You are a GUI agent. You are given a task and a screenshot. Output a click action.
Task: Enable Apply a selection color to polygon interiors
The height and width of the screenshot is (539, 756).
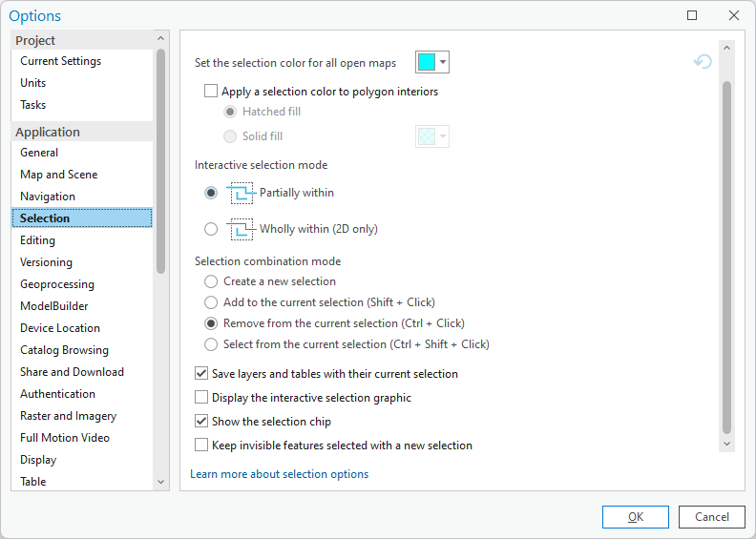211,93
